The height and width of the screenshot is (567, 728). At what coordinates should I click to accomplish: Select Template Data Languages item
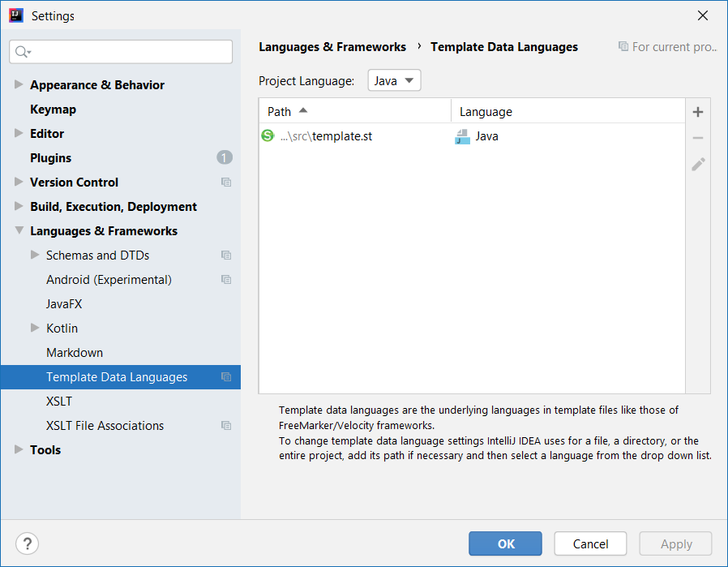point(121,377)
